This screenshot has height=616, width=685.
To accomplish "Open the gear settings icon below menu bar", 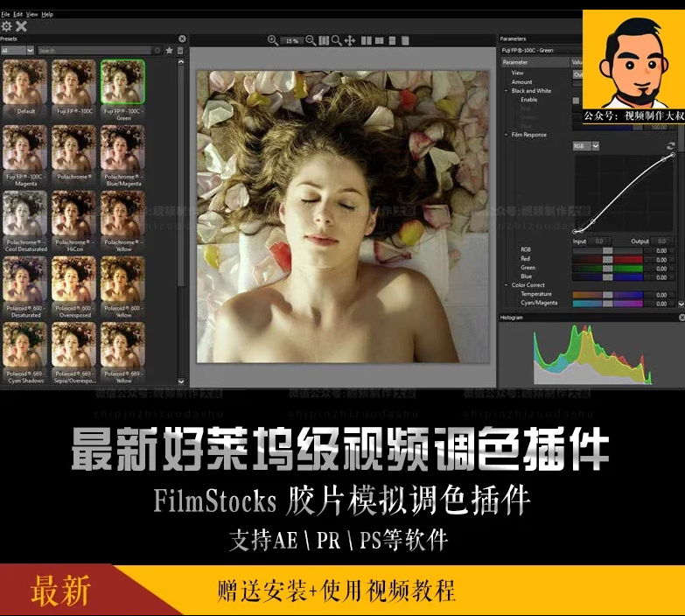I will 6,26.
